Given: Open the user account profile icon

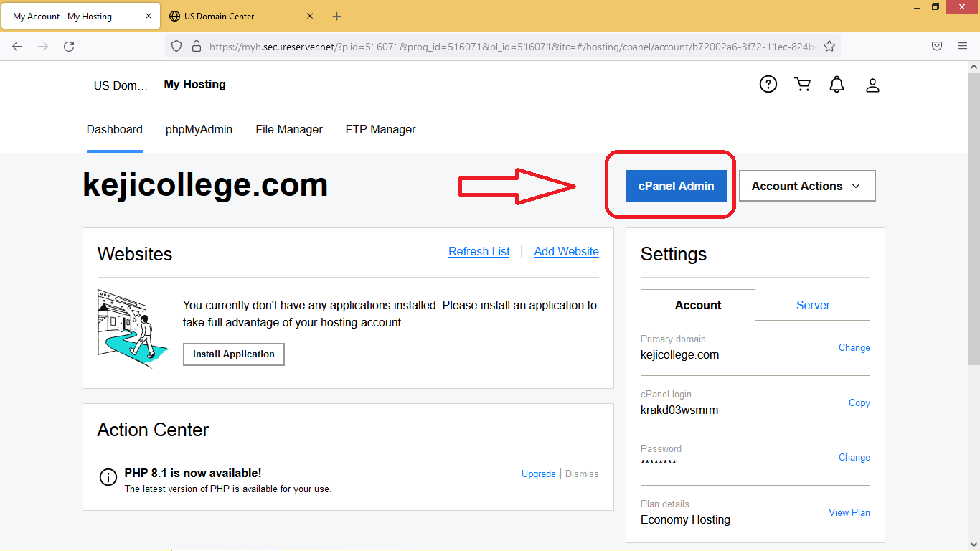Looking at the screenshot, I should pyautogui.click(x=872, y=85).
